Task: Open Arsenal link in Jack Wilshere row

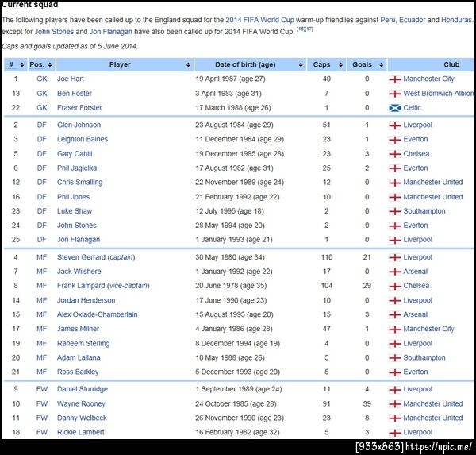Action: click(x=416, y=272)
